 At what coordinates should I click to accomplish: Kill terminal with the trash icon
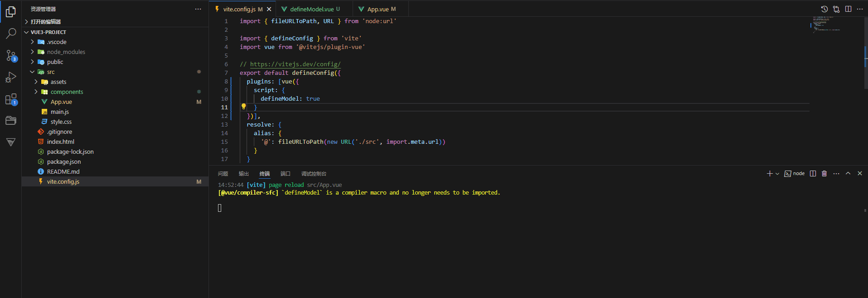pyautogui.click(x=824, y=173)
